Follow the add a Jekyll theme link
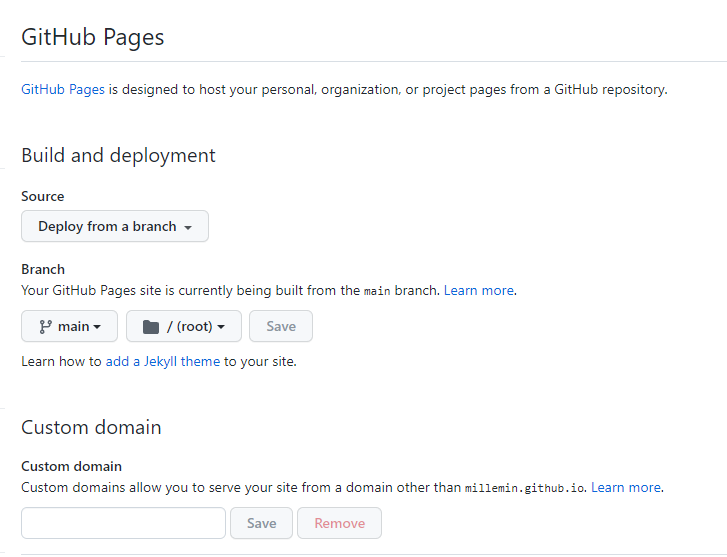 pos(163,361)
